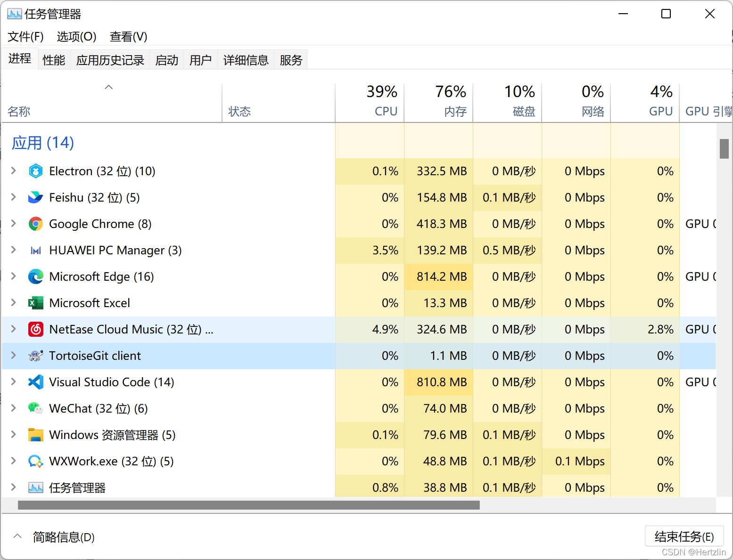The width and height of the screenshot is (733, 560).
Task: Expand the 任务管理器 process row
Action: point(14,487)
